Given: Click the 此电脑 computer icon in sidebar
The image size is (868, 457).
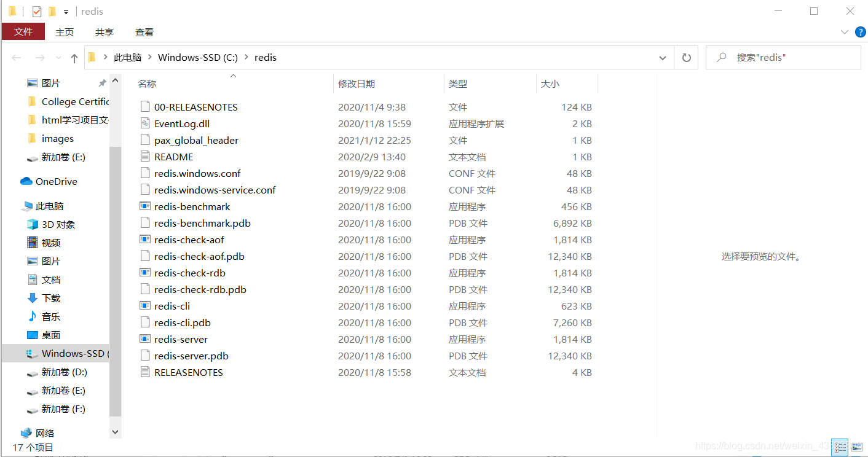Looking at the screenshot, I should coord(26,206).
